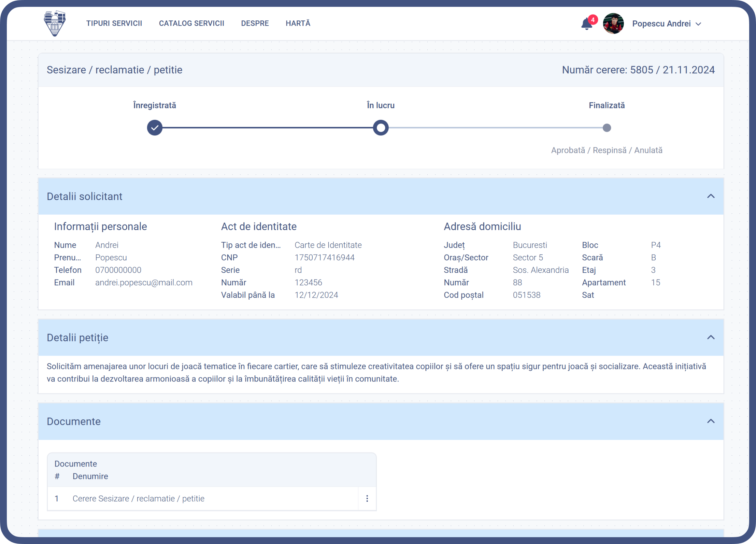756x544 pixels.
Task: Click the ID number 123456
Action: [308, 283]
